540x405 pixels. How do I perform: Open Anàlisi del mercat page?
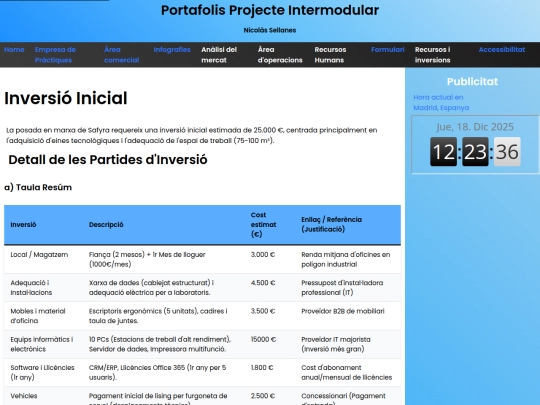219,55
